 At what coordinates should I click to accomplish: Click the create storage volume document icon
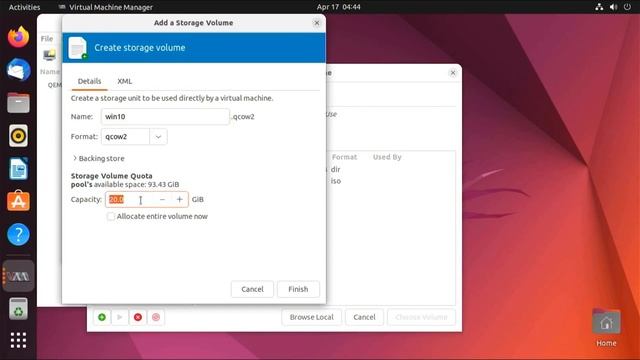(78, 48)
